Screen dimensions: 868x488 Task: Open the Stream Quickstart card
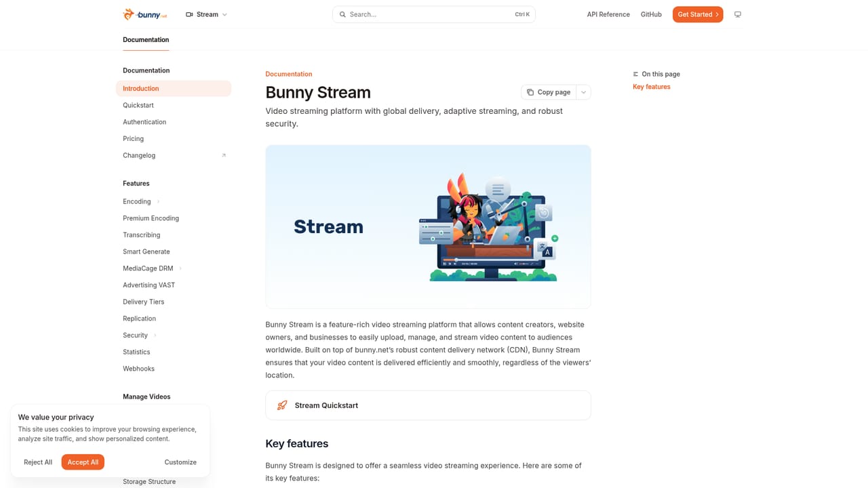pyautogui.click(x=428, y=405)
